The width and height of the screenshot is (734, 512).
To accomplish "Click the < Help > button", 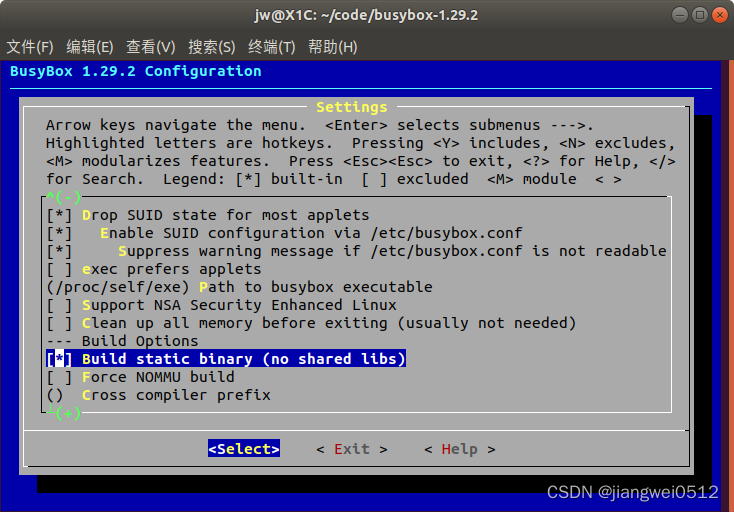I will click(460, 449).
